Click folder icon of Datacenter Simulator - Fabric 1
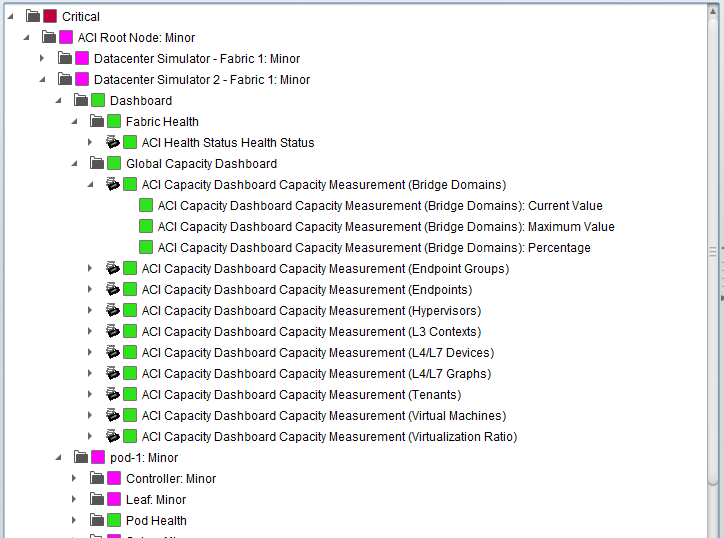Image resolution: width=724 pixels, height=538 pixels. pos(65,59)
